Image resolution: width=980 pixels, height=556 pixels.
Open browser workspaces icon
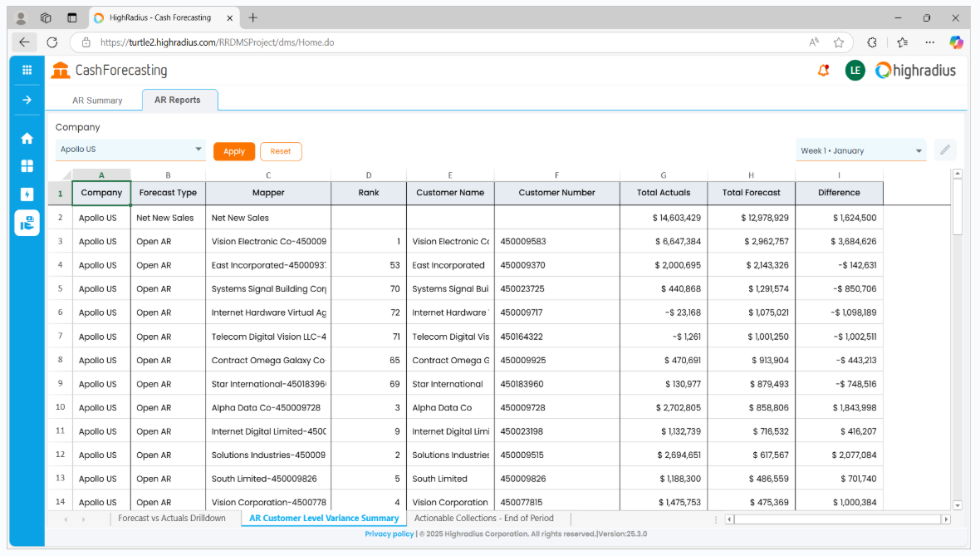point(47,18)
